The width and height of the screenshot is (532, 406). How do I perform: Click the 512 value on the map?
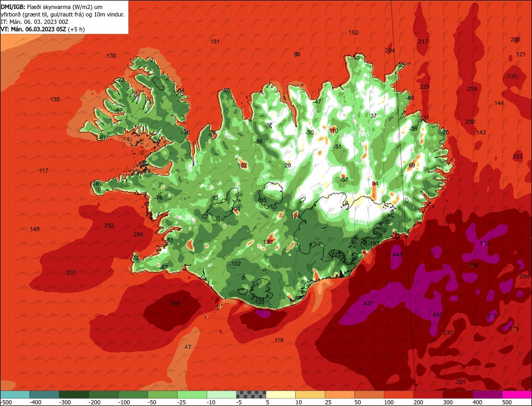485,243
